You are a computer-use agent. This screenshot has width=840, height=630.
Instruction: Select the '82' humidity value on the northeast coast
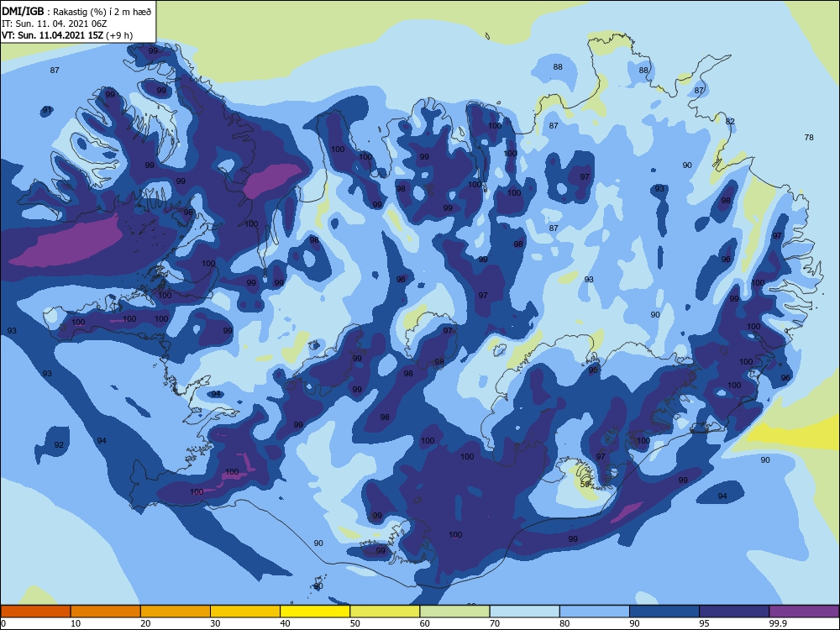tap(730, 122)
